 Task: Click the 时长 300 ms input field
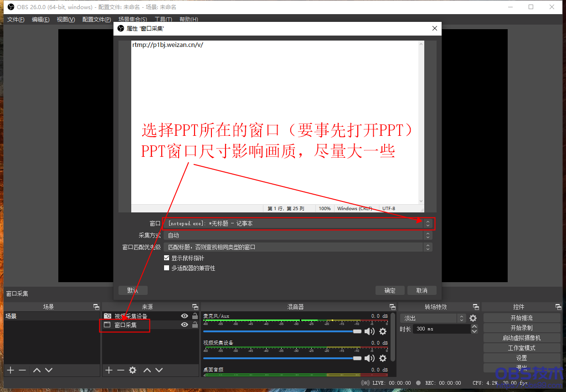[442, 329]
